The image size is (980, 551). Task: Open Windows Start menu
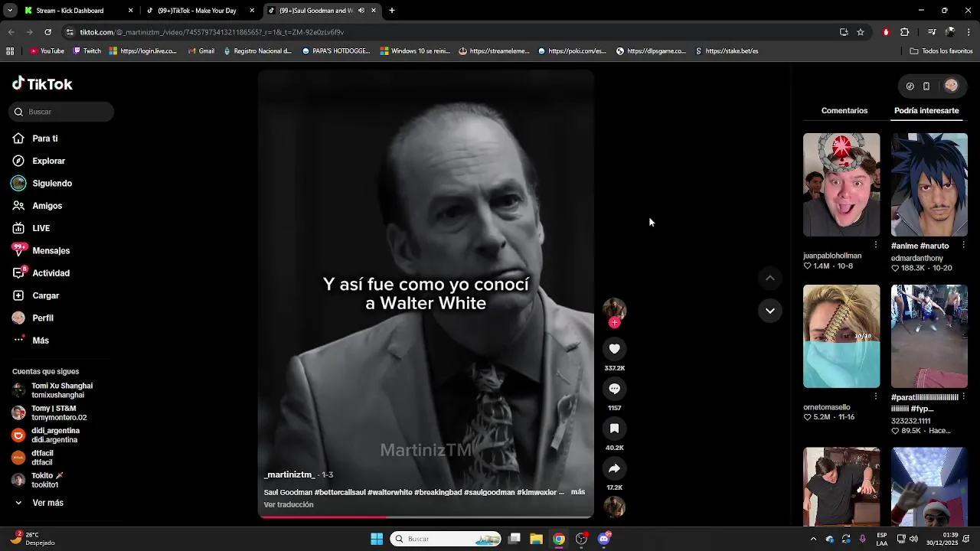377,539
